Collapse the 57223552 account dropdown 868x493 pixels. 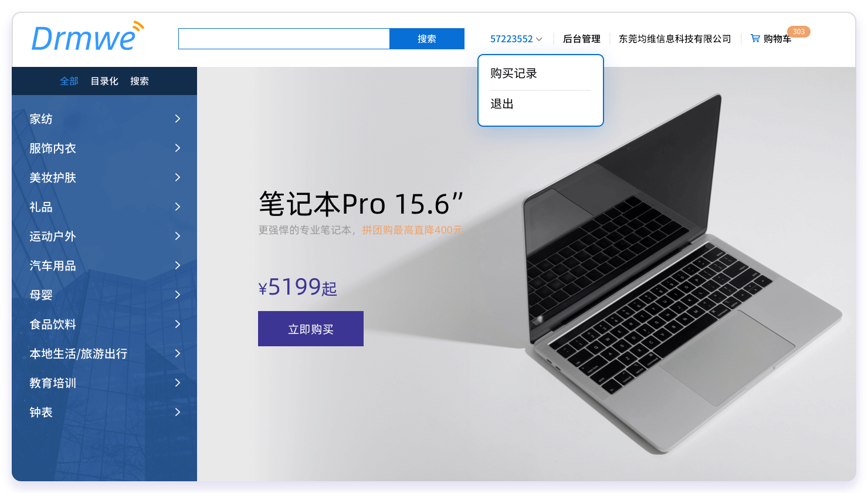(516, 39)
